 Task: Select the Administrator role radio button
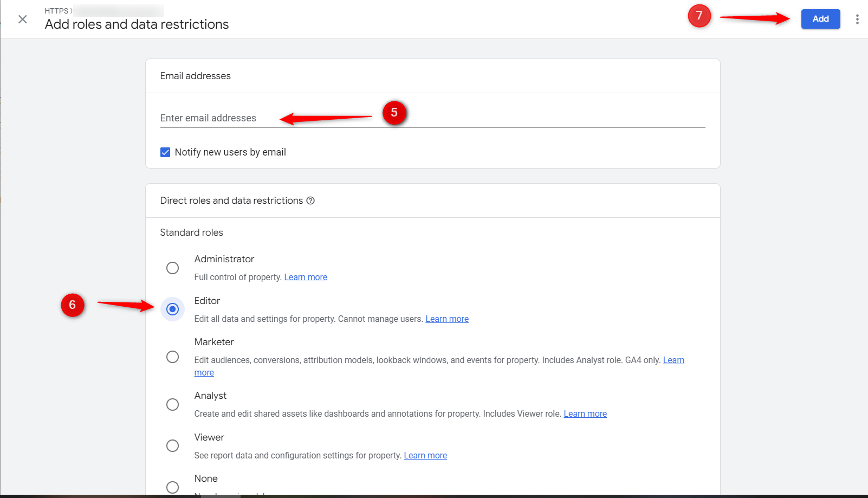172,268
